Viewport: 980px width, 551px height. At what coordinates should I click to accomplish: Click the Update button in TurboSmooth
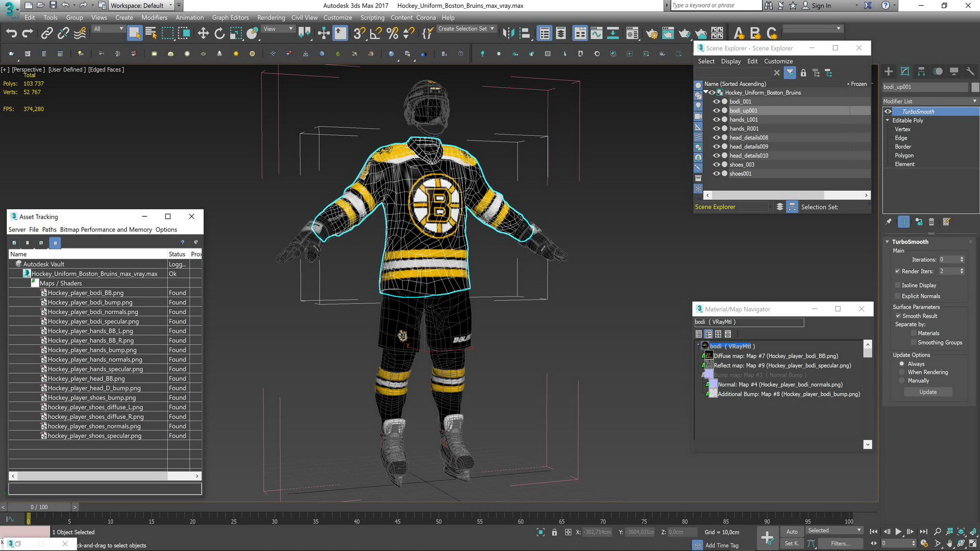click(x=928, y=392)
